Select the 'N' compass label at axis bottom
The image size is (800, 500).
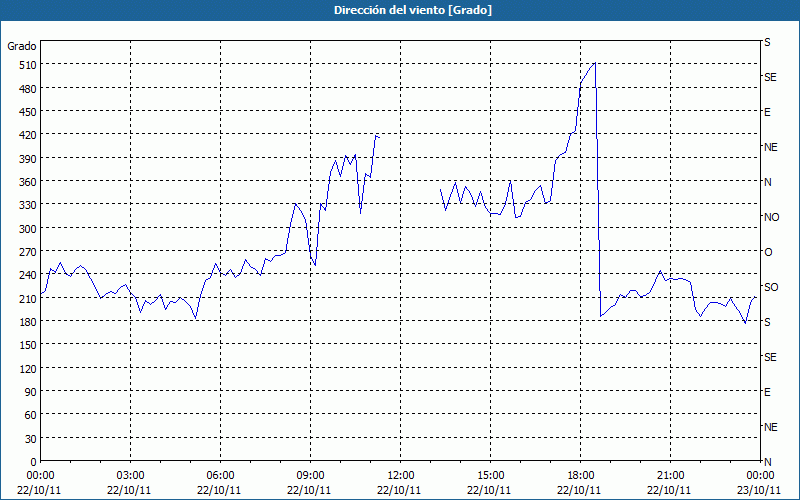[x=768, y=462]
